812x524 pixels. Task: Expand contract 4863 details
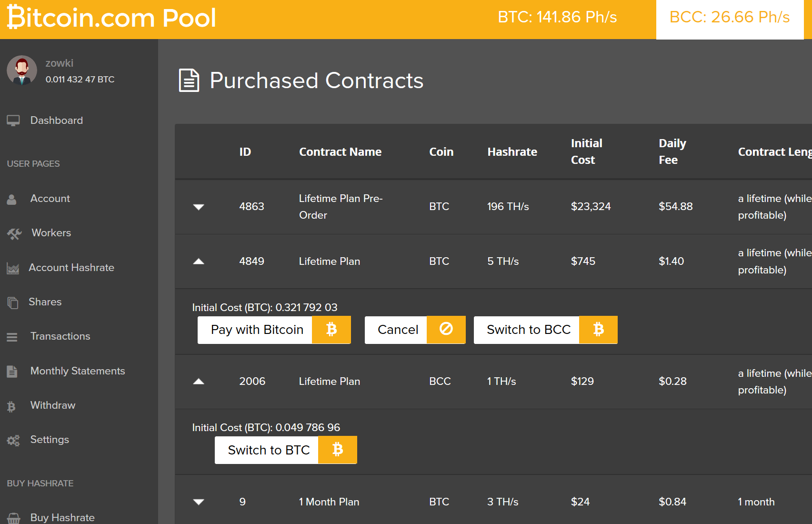tap(199, 207)
